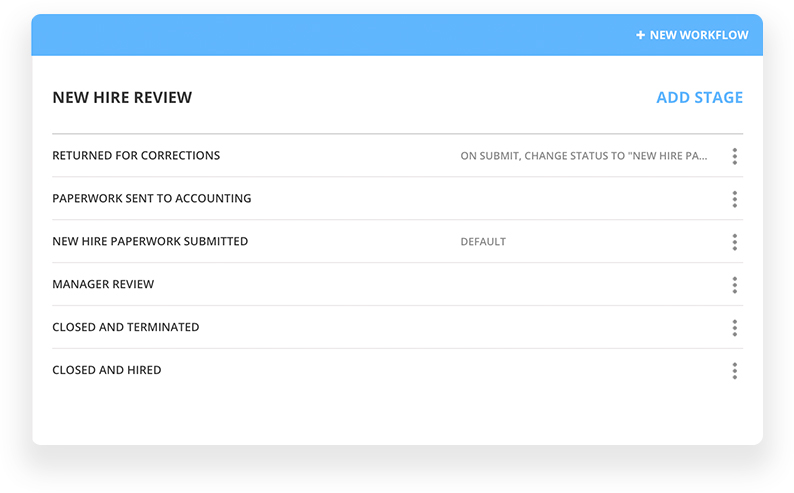Open the three-dot menu for Manager Review
Screen dimensions: 794x493
(734, 285)
